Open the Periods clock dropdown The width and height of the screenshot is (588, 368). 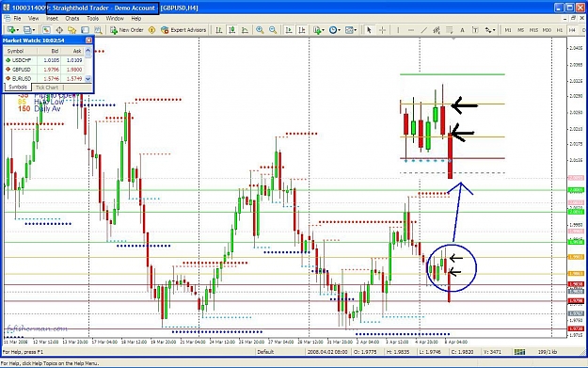335,30
